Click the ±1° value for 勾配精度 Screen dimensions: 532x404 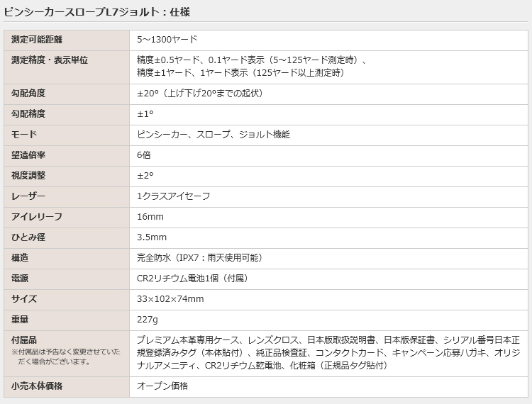coord(145,114)
